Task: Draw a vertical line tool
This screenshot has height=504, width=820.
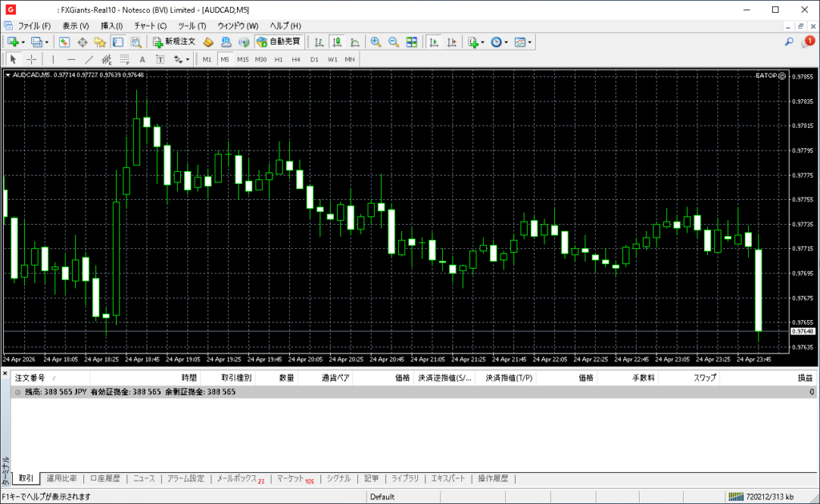Action: pos(54,59)
